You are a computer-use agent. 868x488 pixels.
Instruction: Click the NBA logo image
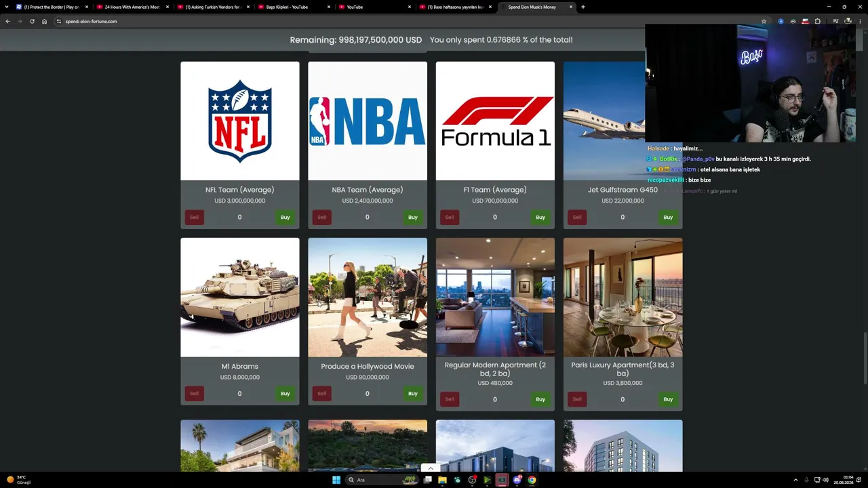coord(368,121)
